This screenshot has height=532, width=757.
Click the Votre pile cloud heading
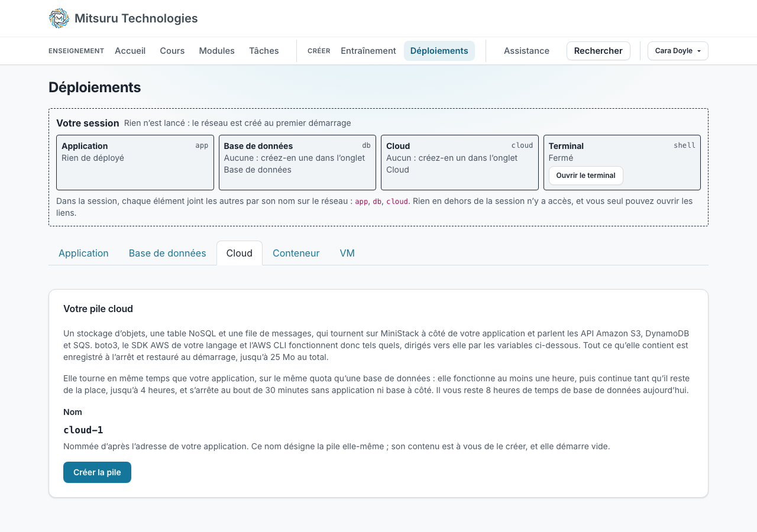98,309
